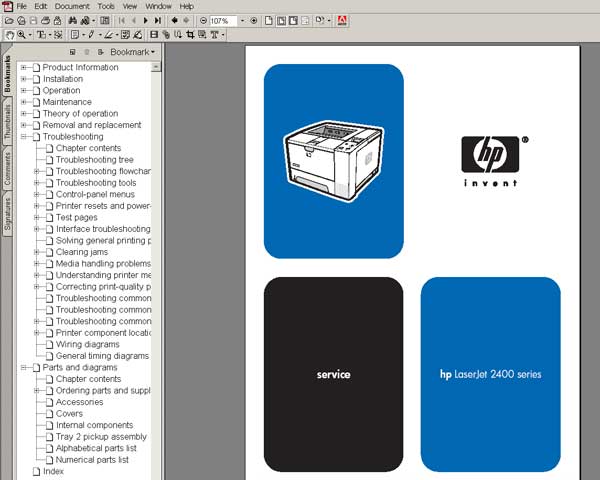The image size is (600, 480).
Task: Click the zoom out minus button
Action: (x=204, y=21)
